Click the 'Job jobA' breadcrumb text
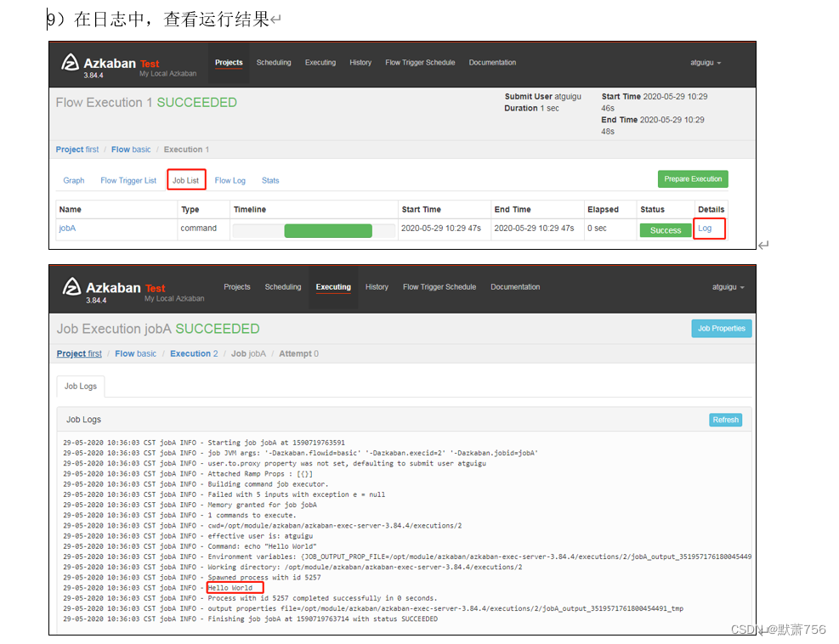 tap(248, 354)
